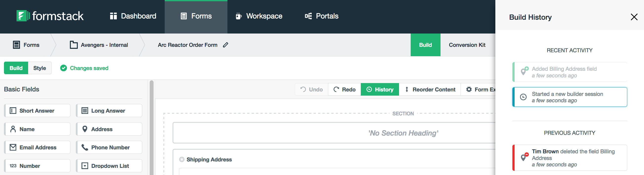
Task: Open the Dashboard menu item
Action: [x=133, y=16]
